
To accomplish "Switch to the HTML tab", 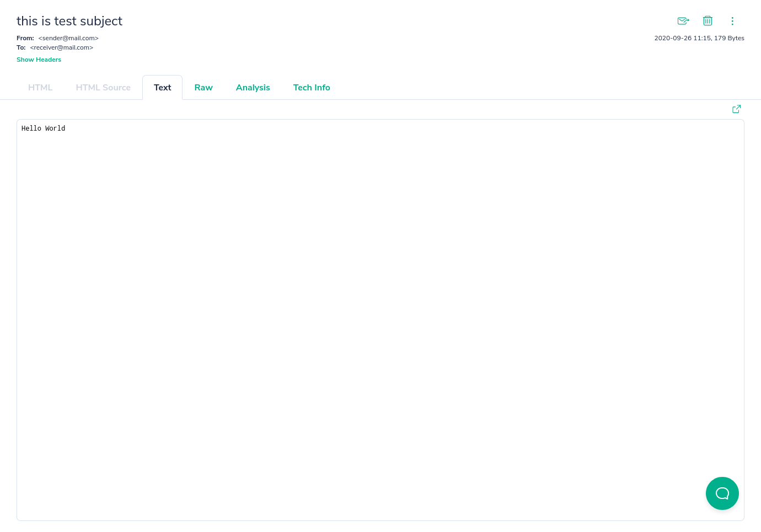I will (x=40, y=87).
